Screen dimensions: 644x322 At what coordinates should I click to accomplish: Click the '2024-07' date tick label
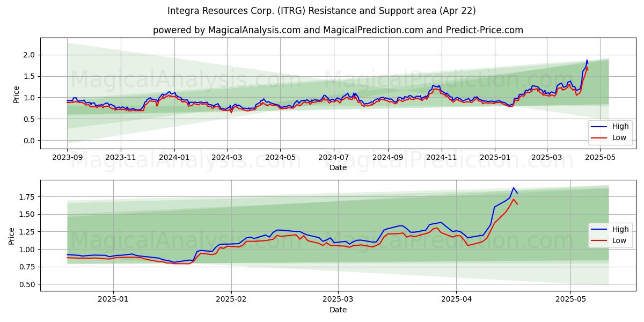click(333, 158)
